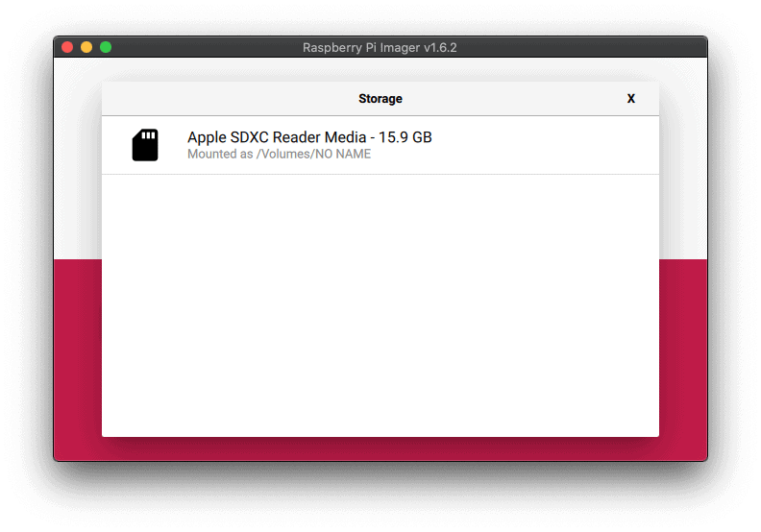Screen dimensions: 761x532
Task: Minimize window with the yellow button
Action: (86, 47)
